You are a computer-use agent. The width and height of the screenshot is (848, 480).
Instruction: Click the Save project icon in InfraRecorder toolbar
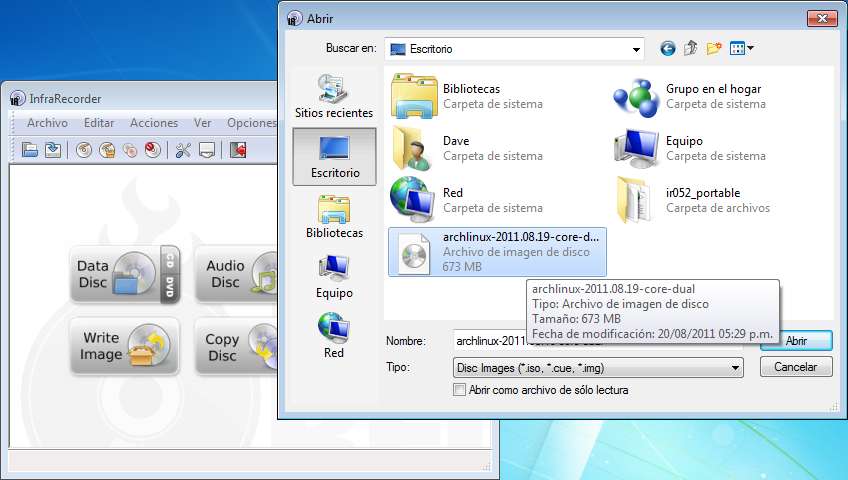[53, 150]
